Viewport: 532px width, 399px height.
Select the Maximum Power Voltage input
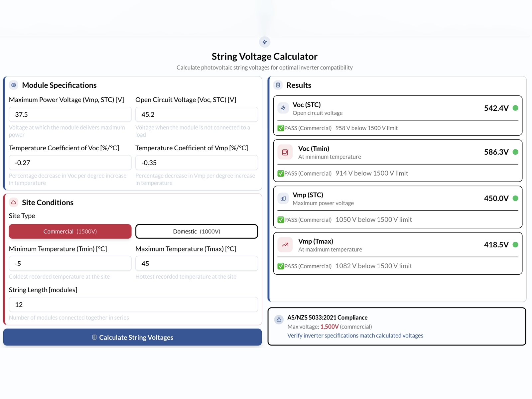coord(70,114)
